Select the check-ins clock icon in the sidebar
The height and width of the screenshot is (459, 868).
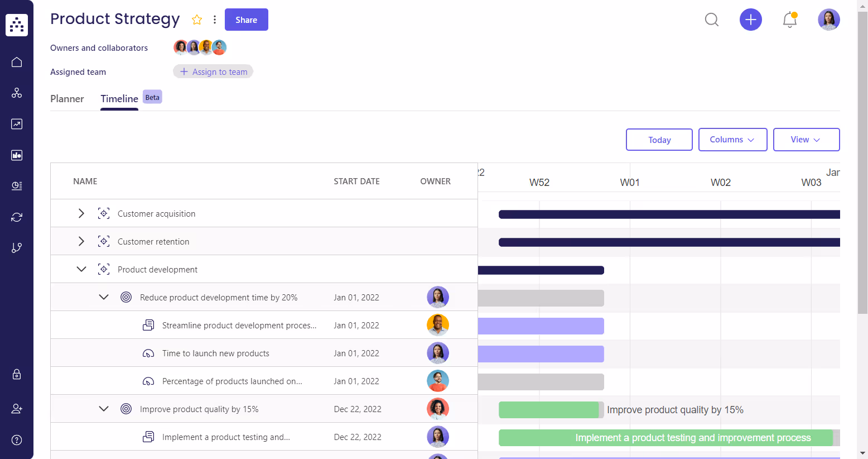point(16,185)
